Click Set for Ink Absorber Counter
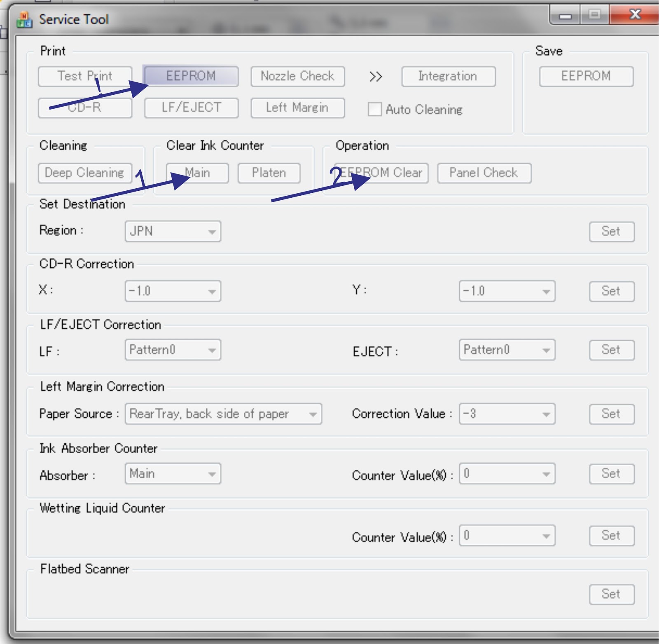Screen dimensions: 659x644 [x=612, y=473]
